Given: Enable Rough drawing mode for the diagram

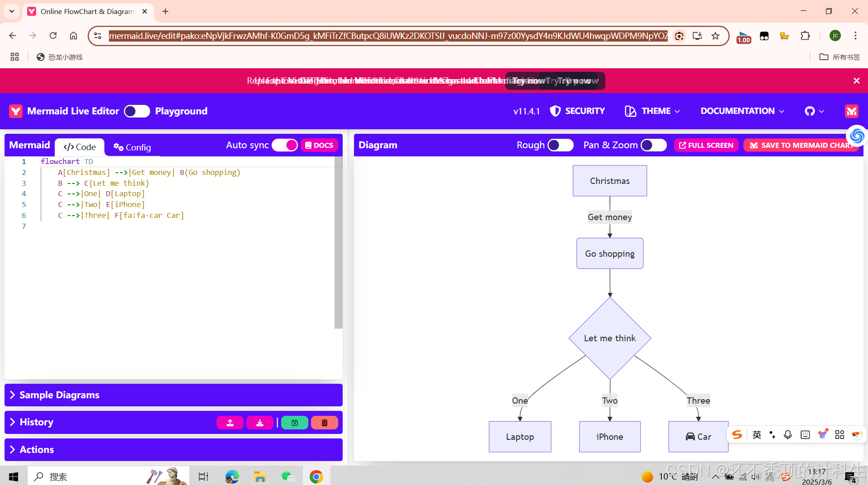Looking at the screenshot, I should tap(560, 145).
